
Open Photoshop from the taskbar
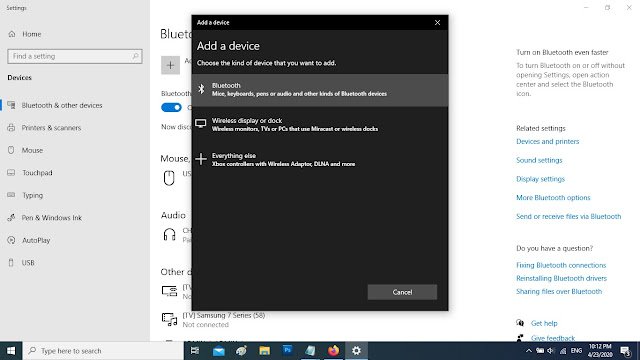click(x=287, y=351)
